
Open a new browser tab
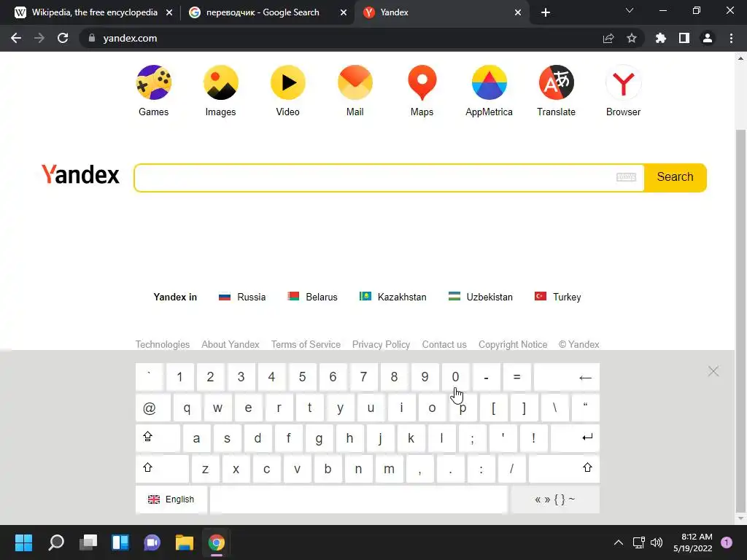[x=546, y=12]
